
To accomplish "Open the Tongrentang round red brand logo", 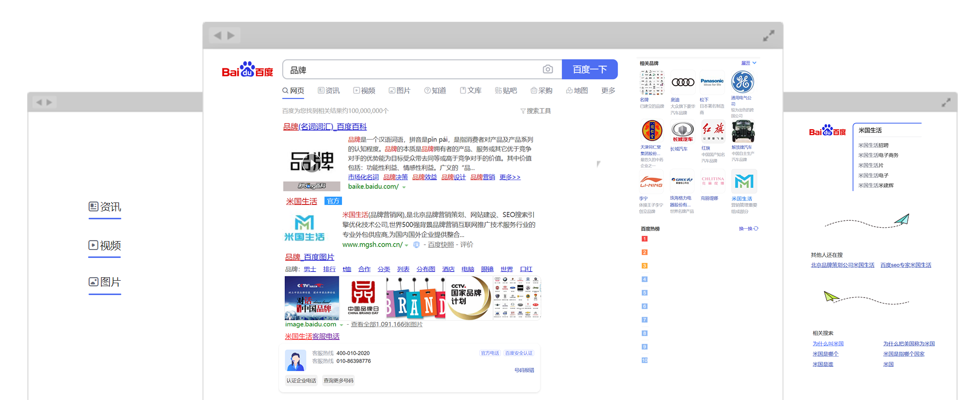I will point(652,131).
